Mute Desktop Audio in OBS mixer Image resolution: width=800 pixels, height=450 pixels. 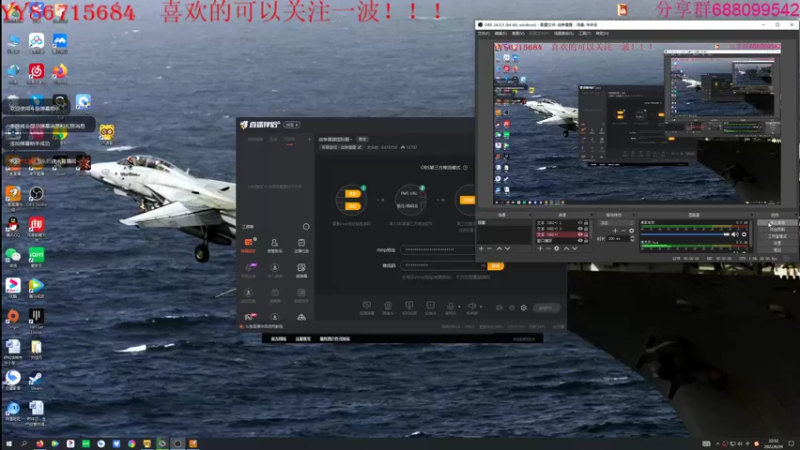point(735,234)
